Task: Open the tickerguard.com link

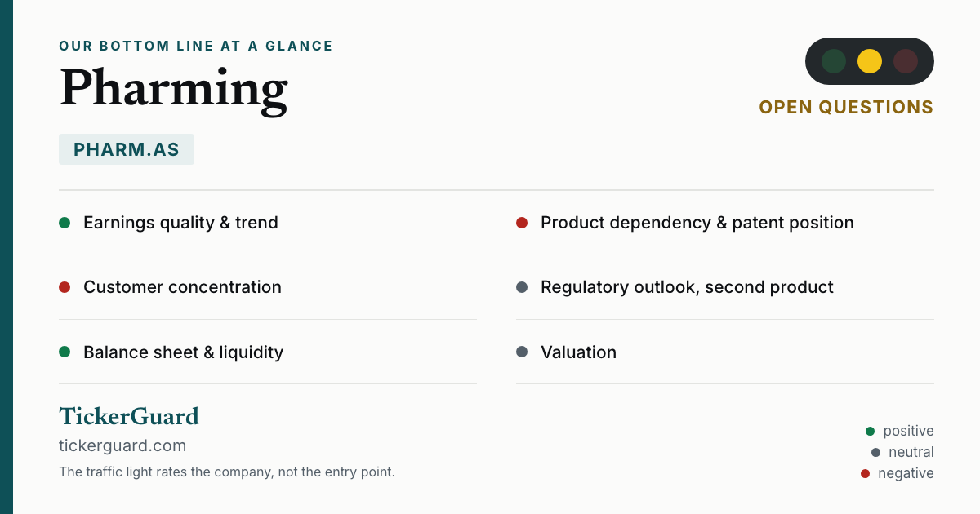Action: point(122,445)
